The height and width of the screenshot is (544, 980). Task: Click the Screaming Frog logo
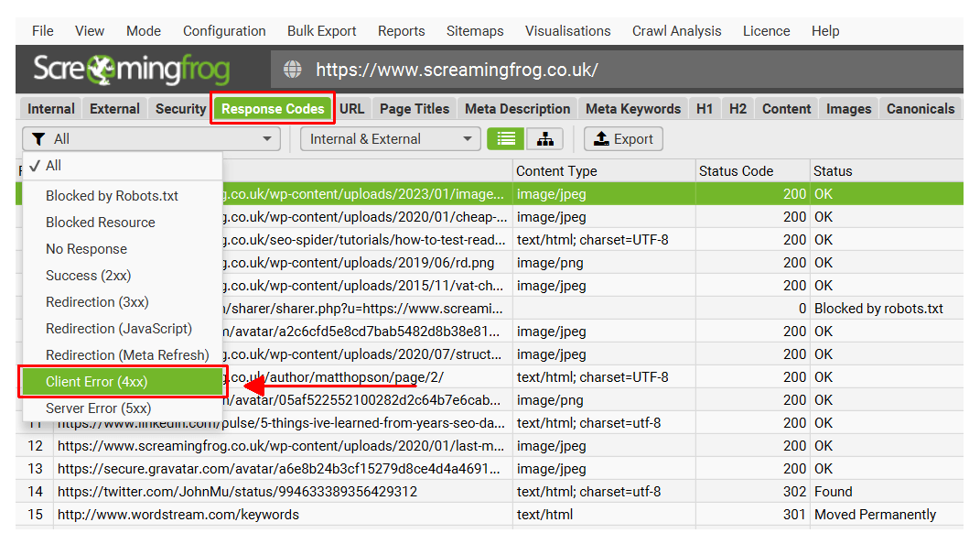click(x=132, y=70)
